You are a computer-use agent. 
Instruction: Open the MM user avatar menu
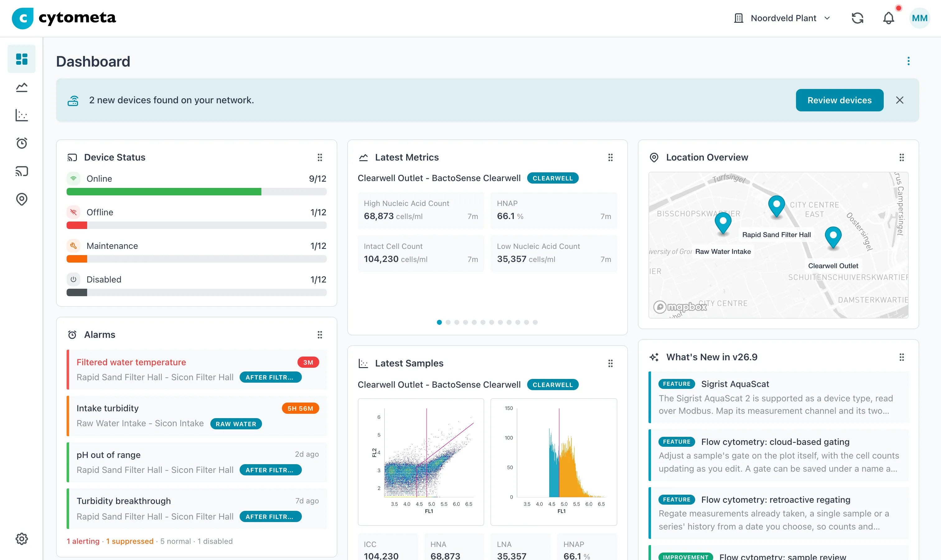tap(920, 18)
